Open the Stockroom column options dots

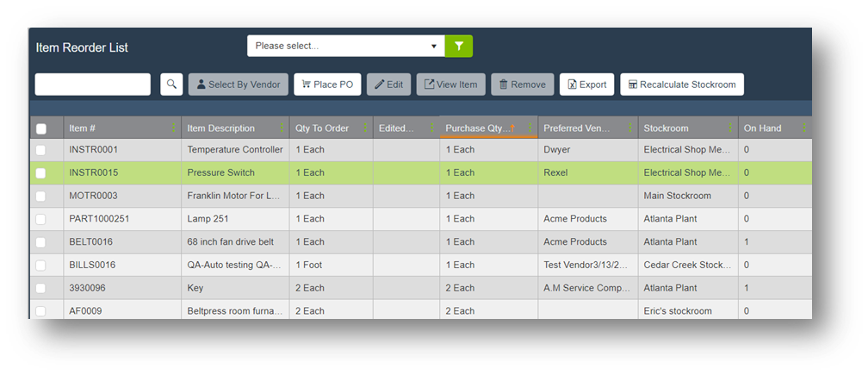(x=731, y=128)
